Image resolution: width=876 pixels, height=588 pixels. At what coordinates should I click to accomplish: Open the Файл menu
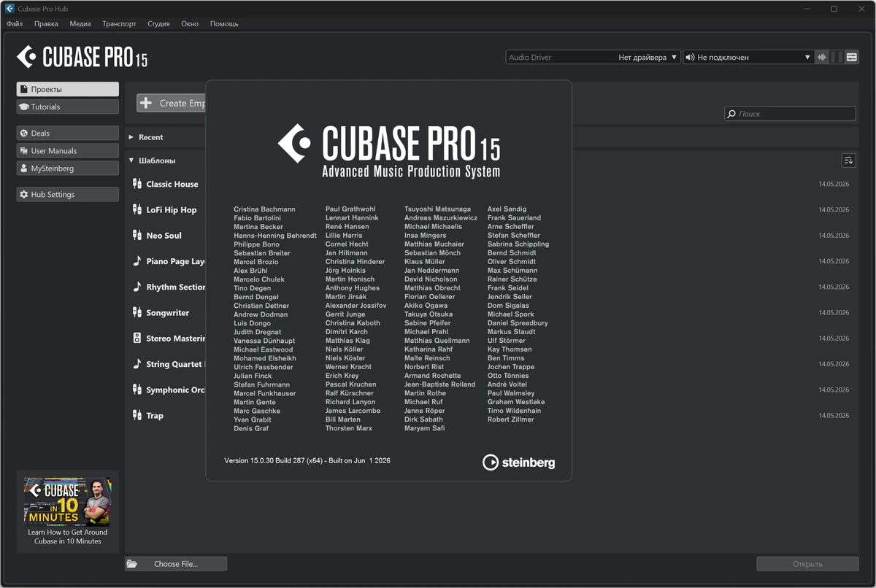coord(15,23)
